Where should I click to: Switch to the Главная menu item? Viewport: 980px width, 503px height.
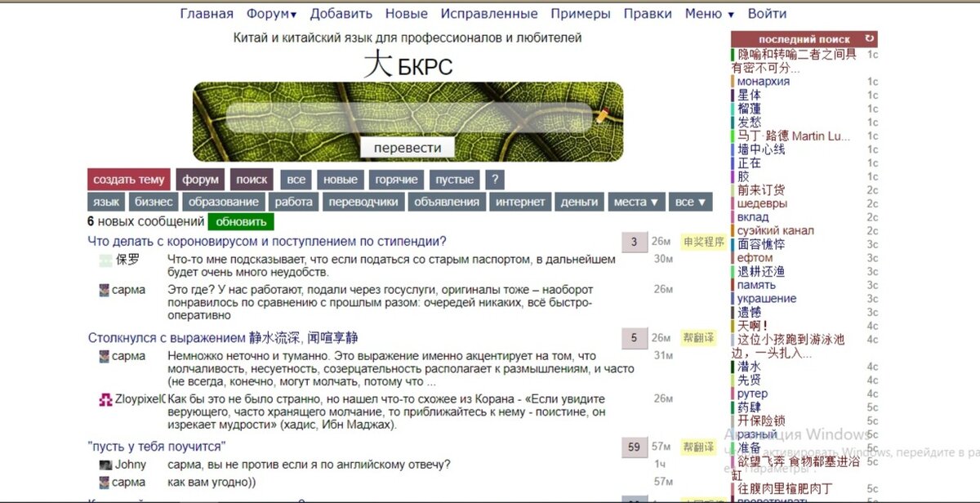pyautogui.click(x=207, y=13)
